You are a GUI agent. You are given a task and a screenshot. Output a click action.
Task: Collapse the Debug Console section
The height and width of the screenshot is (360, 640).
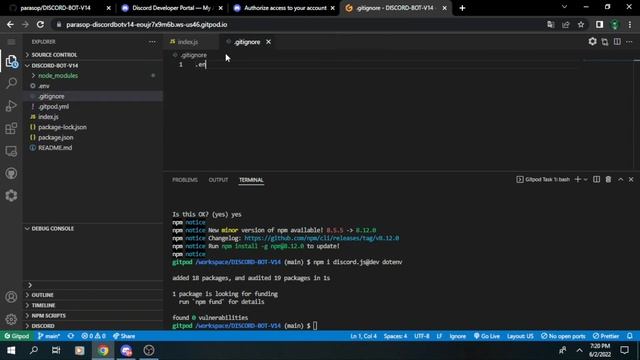(53, 229)
